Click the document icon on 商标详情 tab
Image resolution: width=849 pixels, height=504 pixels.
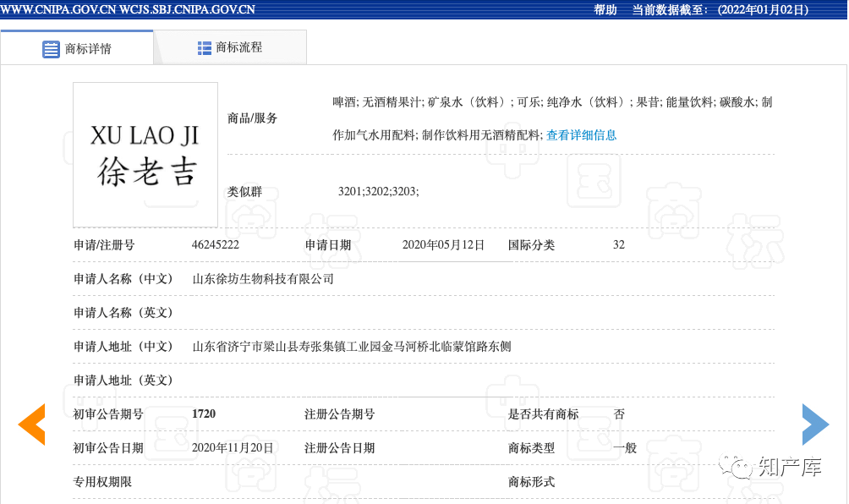click(x=51, y=48)
